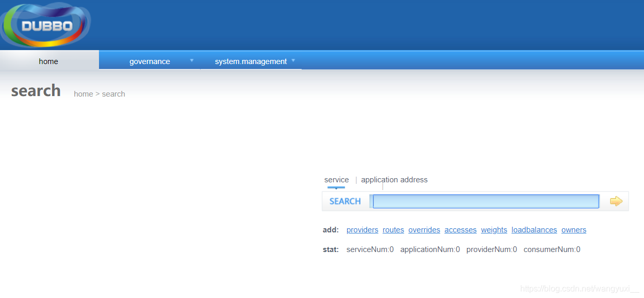
Task: Click the applicationNum:0 stat
Action: click(x=430, y=249)
